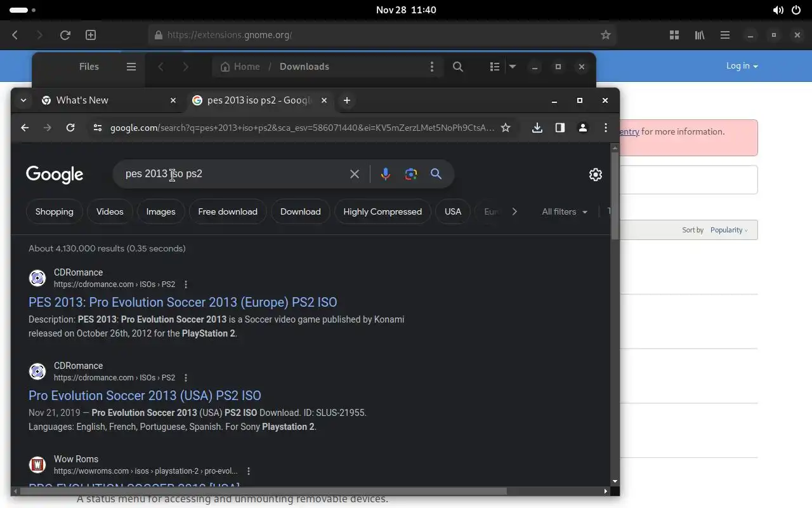The height and width of the screenshot is (508, 812).
Task: Click CDRomance favicon of Europe result
Action: [37, 278]
